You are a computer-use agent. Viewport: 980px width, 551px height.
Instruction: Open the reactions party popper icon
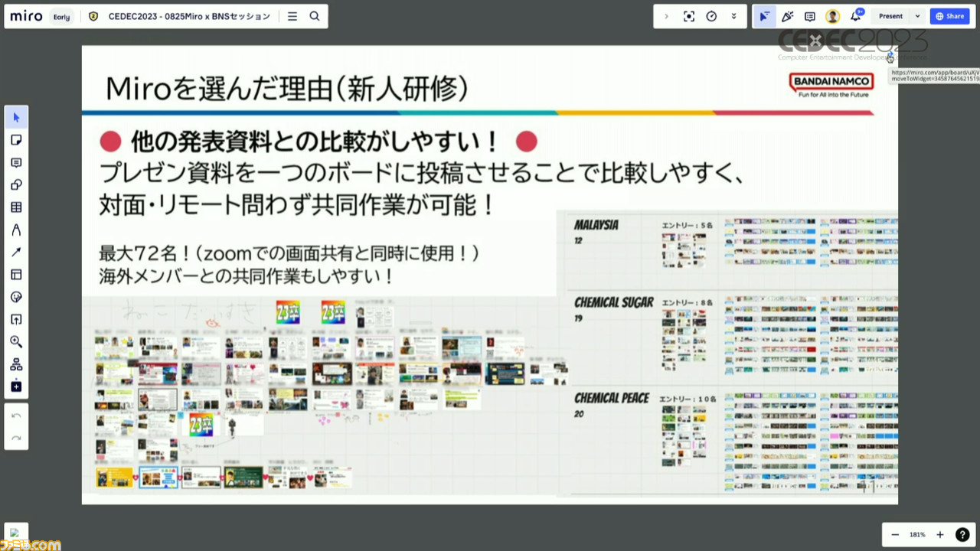(787, 16)
